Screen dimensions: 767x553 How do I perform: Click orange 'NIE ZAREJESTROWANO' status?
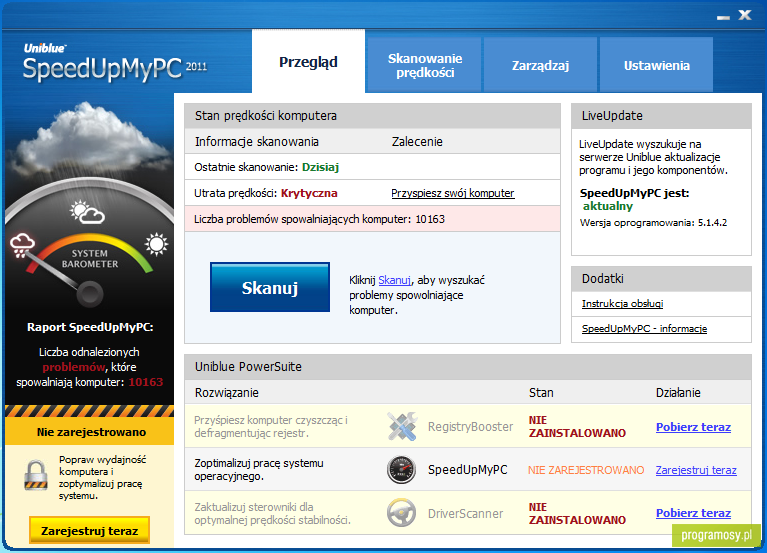pyautogui.click(x=586, y=470)
